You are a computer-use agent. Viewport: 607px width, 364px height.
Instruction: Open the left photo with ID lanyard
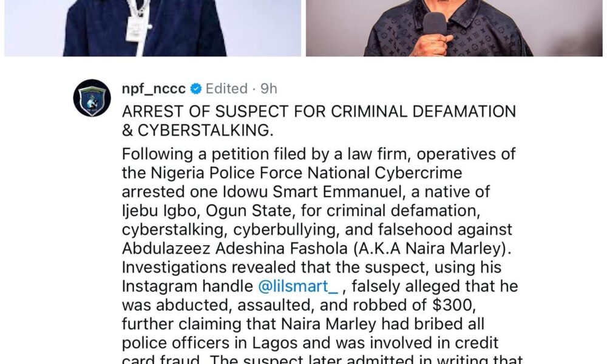coord(152,28)
